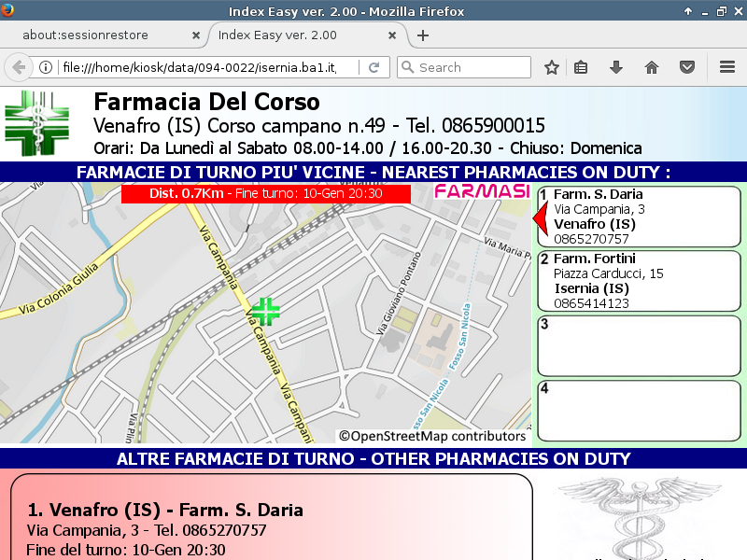Click the OpenStreetMap contributors attribution
The height and width of the screenshot is (560, 747).
tap(432, 436)
